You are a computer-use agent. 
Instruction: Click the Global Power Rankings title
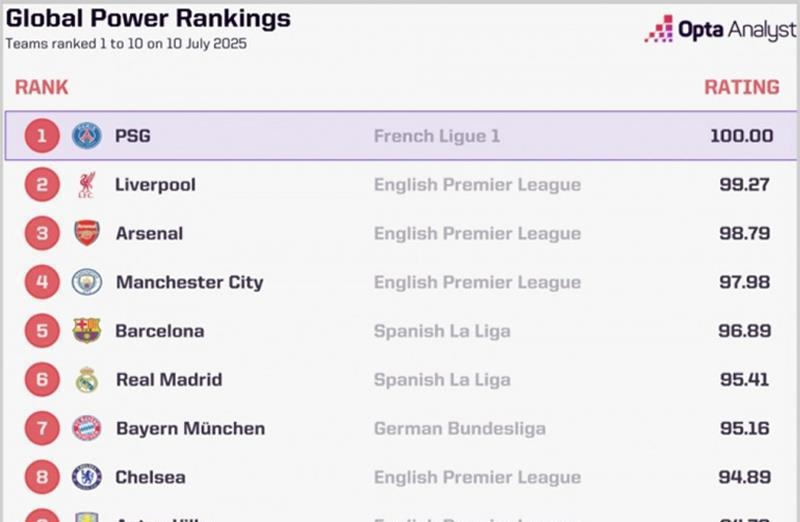148,18
